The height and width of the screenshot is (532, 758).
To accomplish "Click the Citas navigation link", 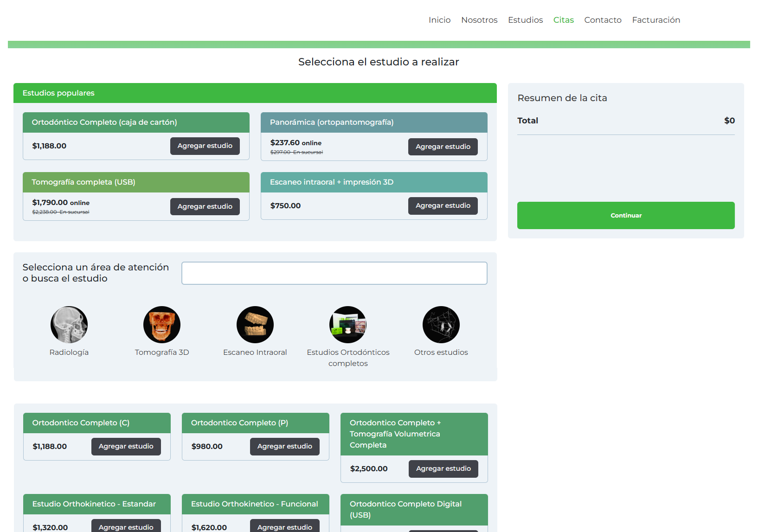I will click(x=563, y=20).
